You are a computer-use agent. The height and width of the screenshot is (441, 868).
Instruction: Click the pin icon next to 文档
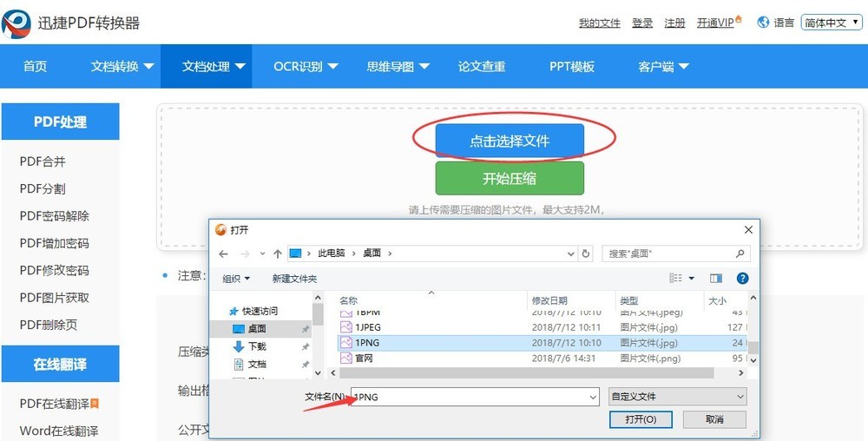tap(305, 365)
